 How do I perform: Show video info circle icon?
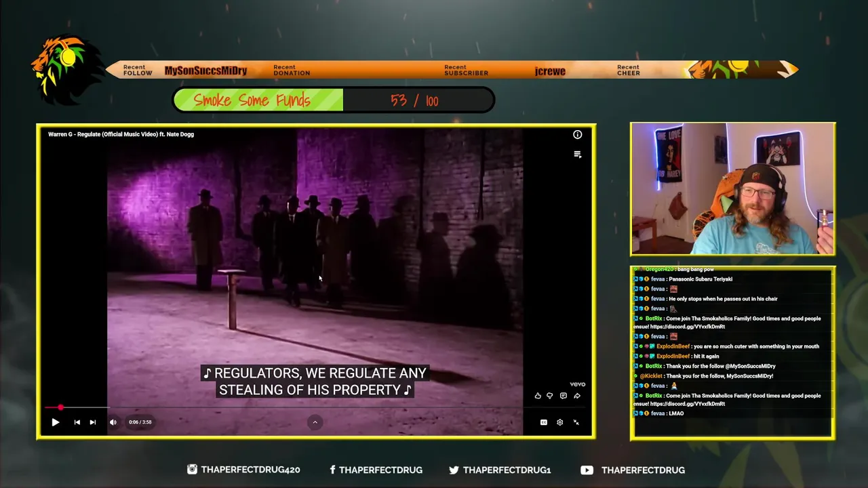[577, 135]
